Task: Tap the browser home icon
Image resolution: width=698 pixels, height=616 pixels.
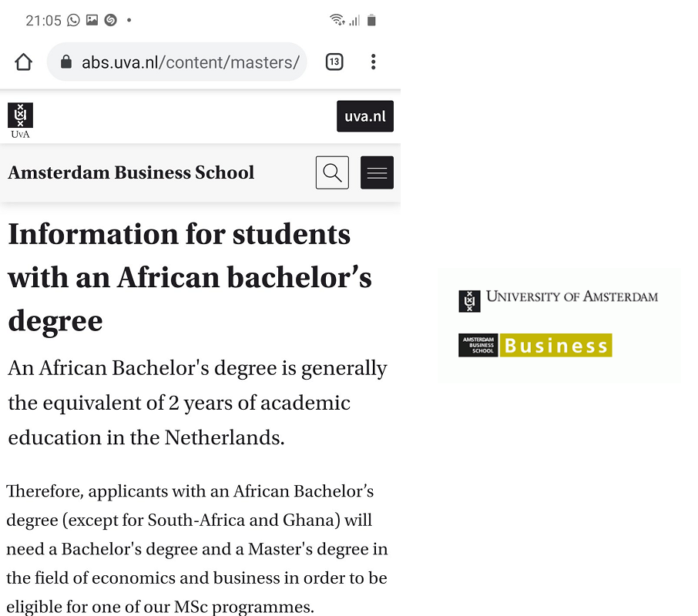Action: point(23,62)
